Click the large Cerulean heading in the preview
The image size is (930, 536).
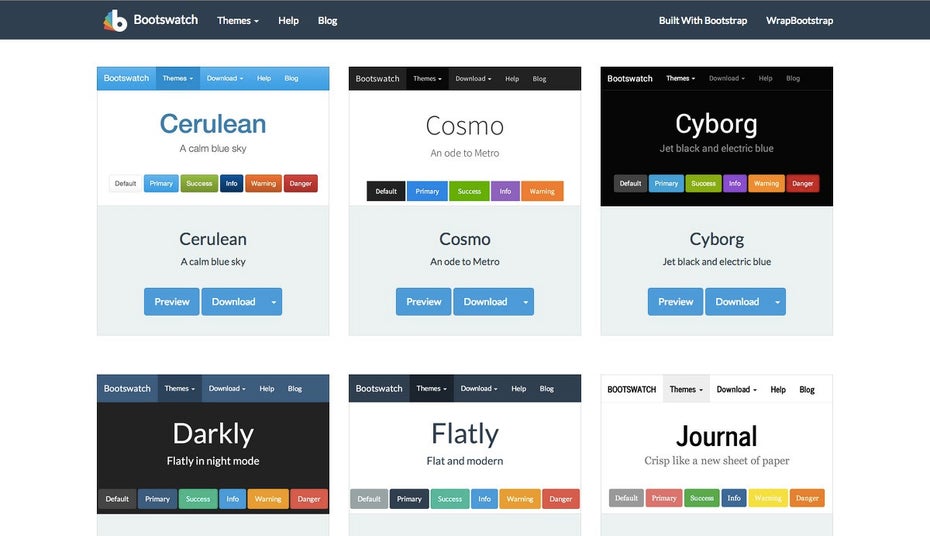click(213, 124)
